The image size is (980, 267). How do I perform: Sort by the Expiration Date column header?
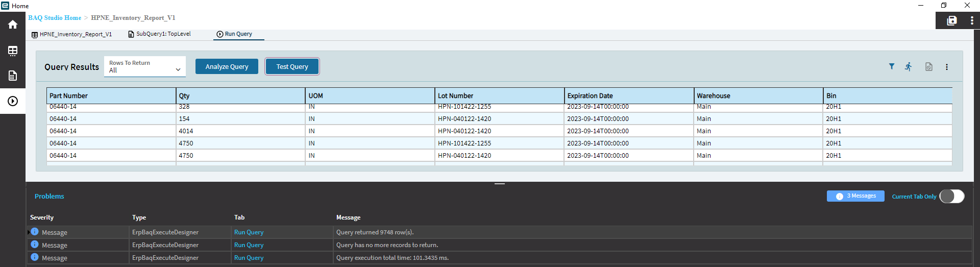[x=629, y=95]
